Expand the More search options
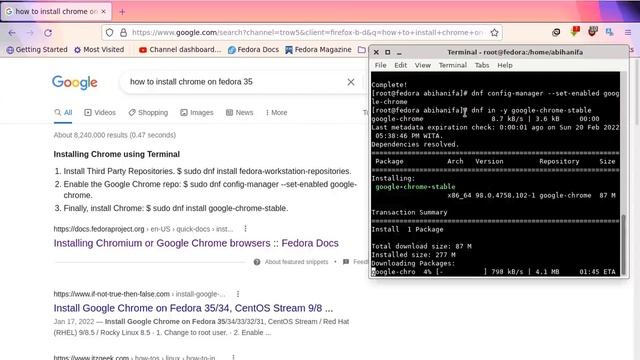 point(276,112)
